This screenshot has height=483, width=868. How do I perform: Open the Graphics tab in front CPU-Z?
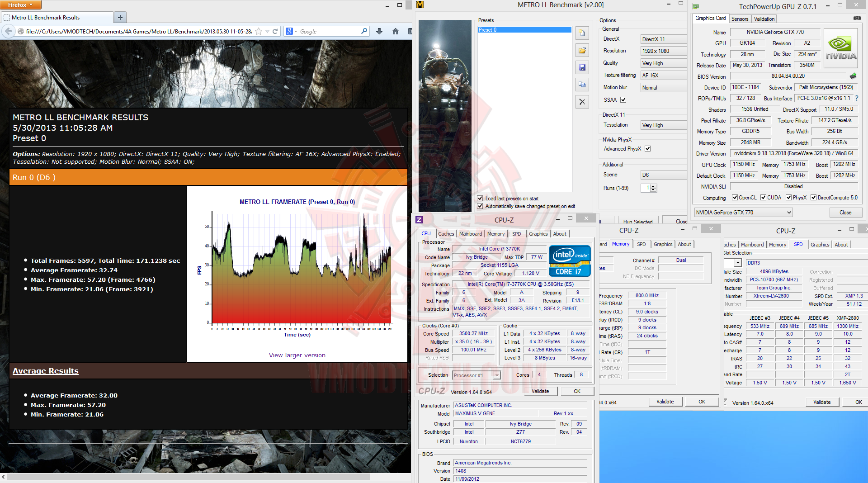coord(538,234)
